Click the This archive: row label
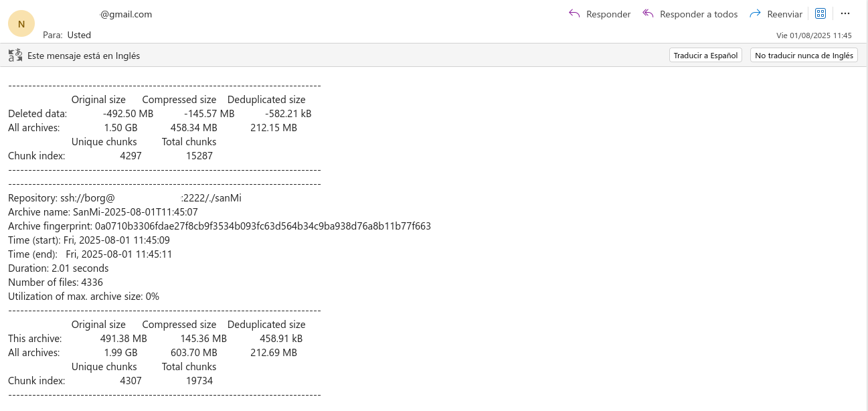Screen dimensions: 868x411 35,339
